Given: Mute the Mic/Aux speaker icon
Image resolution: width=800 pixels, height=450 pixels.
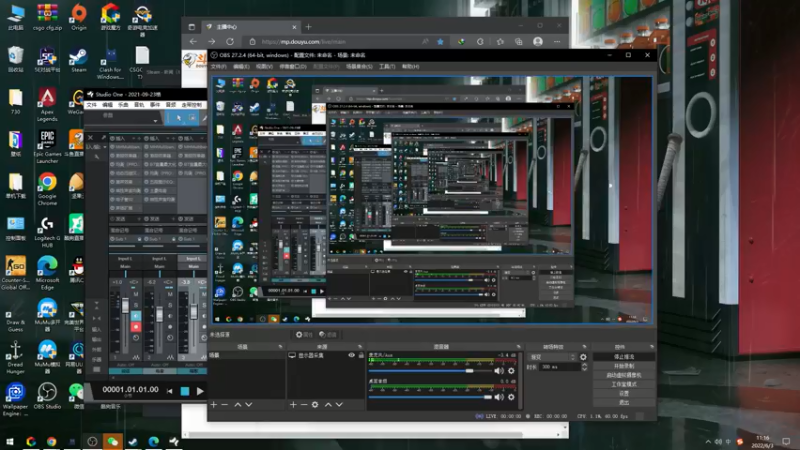Looking at the screenshot, I should [499, 371].
